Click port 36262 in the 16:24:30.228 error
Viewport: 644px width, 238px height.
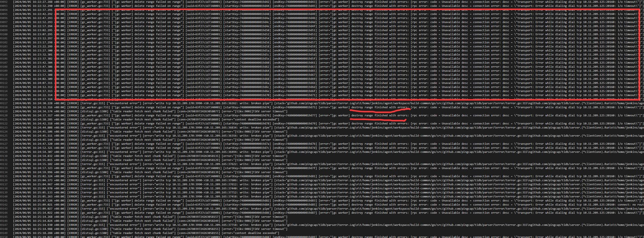[232, 103]
